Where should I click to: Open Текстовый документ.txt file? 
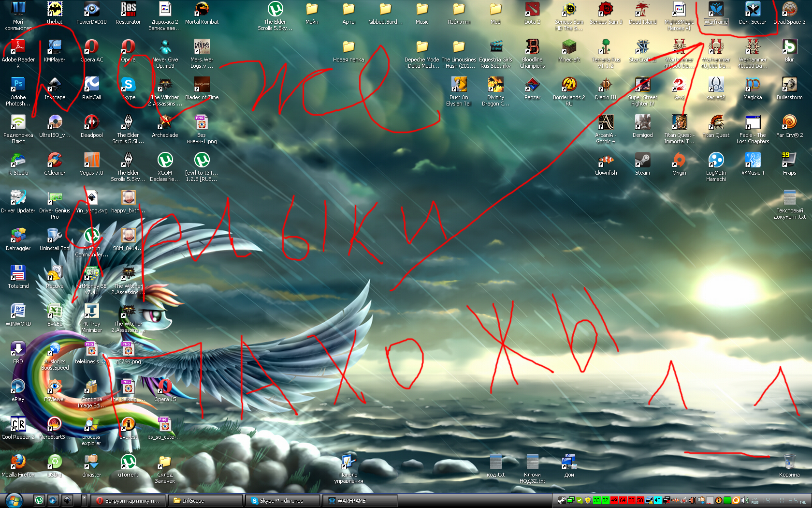[789, 205]
